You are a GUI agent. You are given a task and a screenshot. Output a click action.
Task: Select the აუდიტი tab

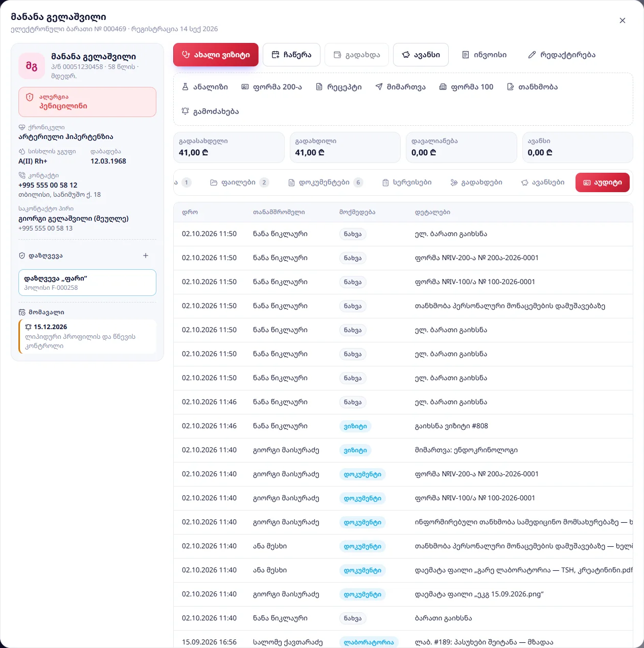[x=603, y=182]
